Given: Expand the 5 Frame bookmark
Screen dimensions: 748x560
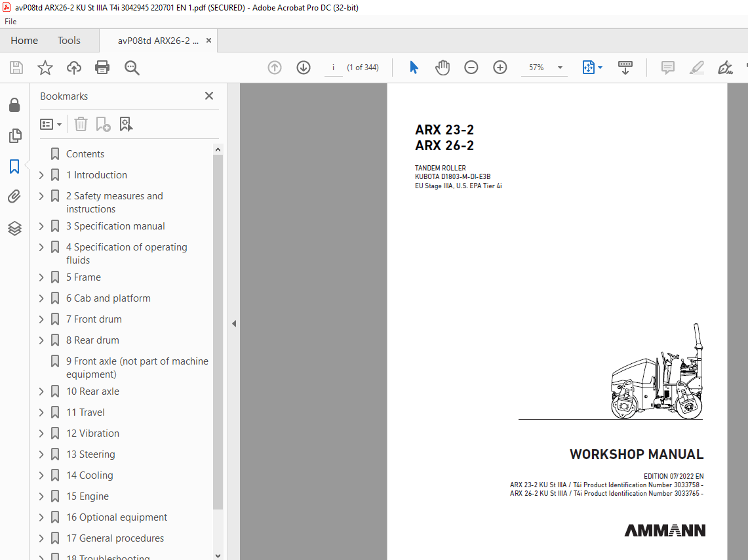Looking at the screenshot, I should click(41, 277).
